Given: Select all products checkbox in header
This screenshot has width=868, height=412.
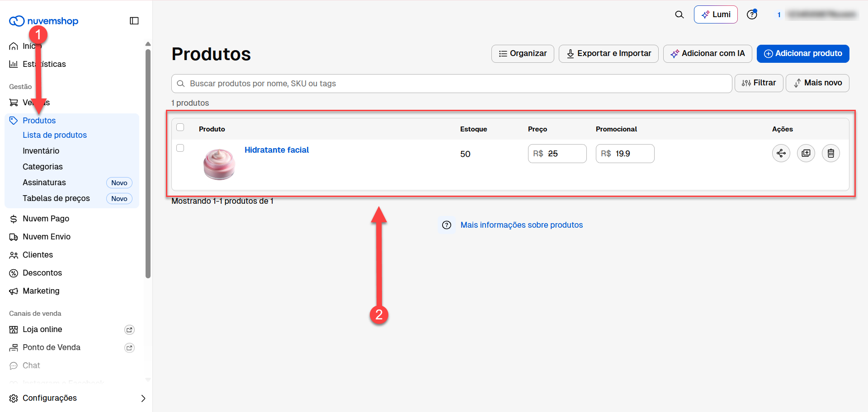Looking at the screenshot, I should coord(180,127).
